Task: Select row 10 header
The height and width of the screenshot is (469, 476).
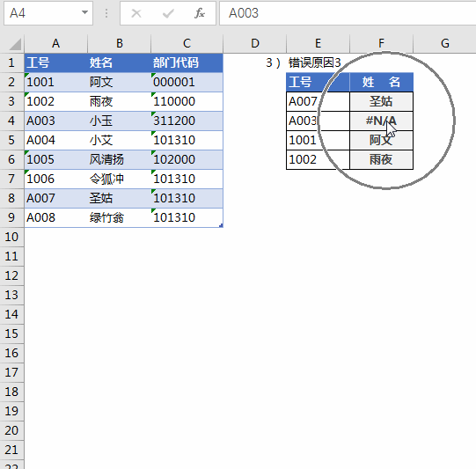Action: (11, 237)
